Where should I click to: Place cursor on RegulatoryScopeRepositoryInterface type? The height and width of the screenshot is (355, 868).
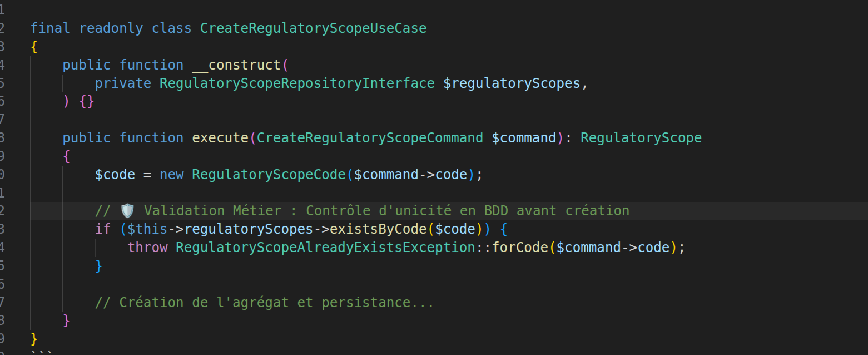point(297,83)
